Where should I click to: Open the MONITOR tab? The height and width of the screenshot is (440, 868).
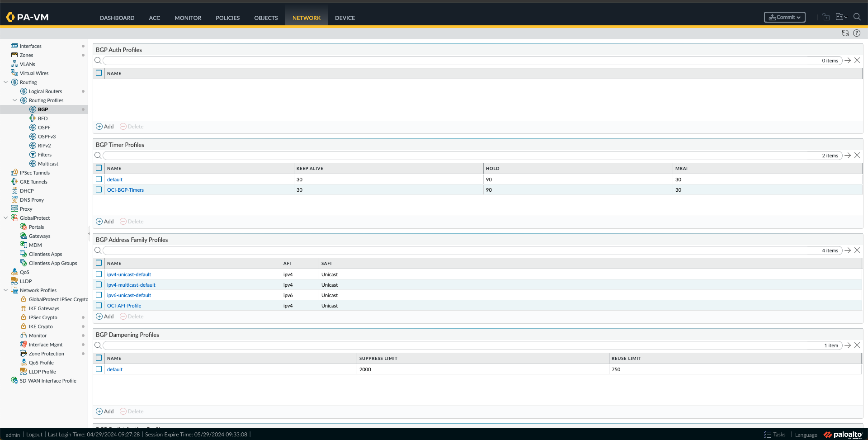[188, 18]
